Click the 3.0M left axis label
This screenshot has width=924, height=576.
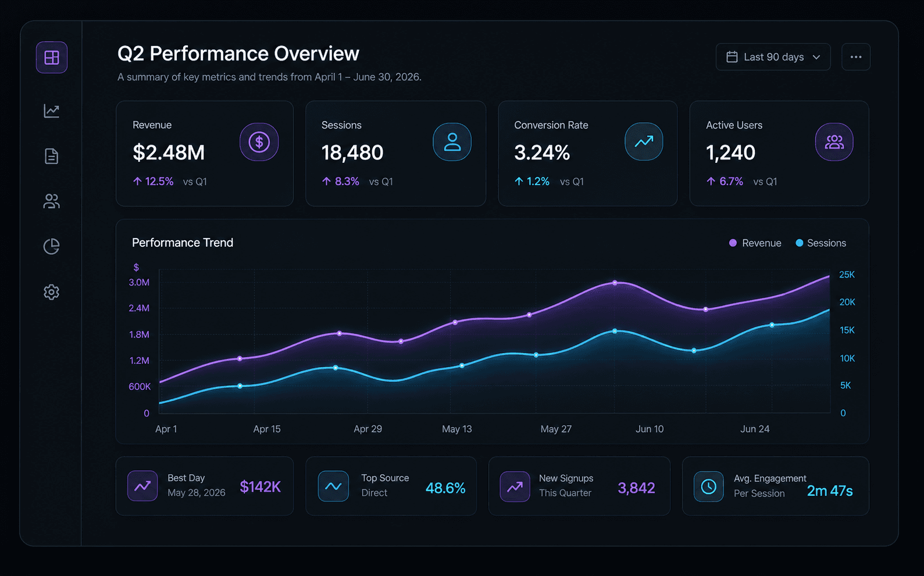(x=139, y=282)
